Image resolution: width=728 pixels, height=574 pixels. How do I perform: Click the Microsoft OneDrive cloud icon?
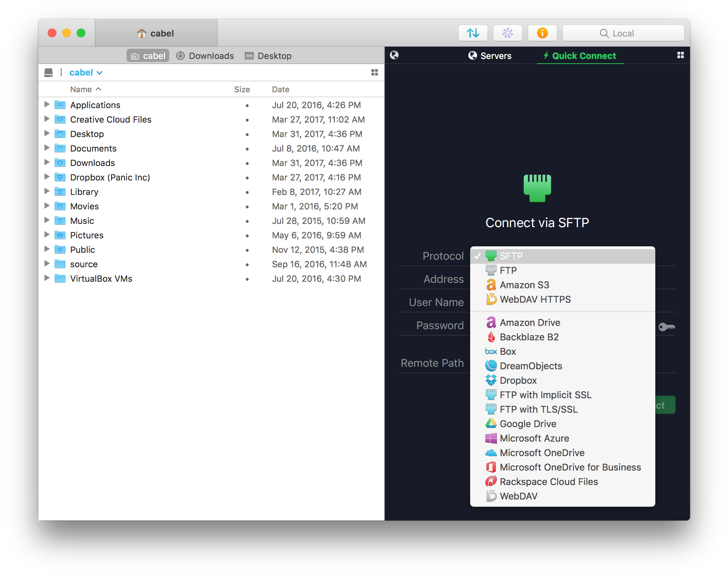(491, 453)
